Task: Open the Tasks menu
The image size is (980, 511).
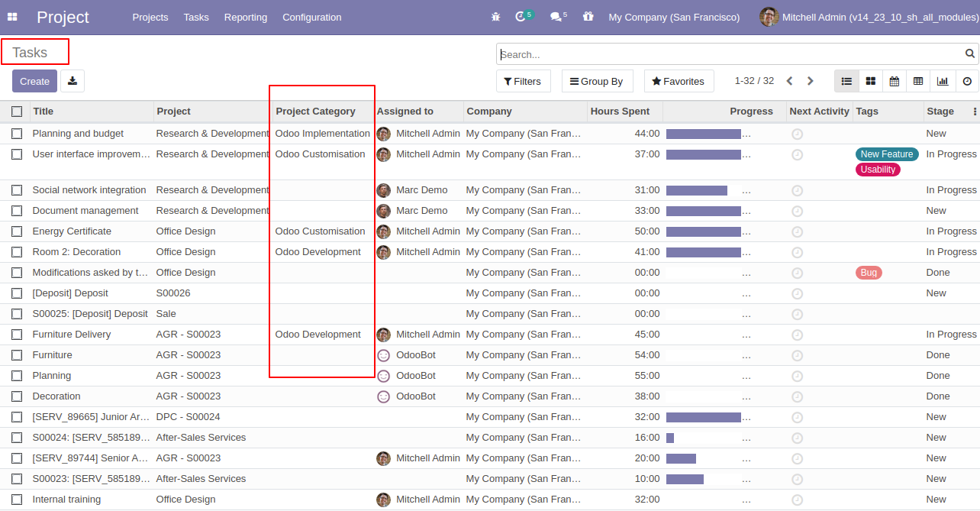Action: (196, 17)
